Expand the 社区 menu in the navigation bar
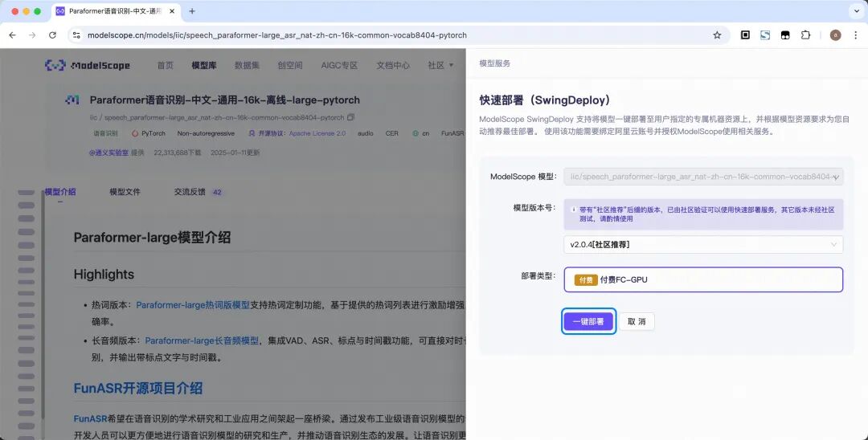Image resolution: width=868 pixels, height=440 pixels. click(x=440, y=65)
